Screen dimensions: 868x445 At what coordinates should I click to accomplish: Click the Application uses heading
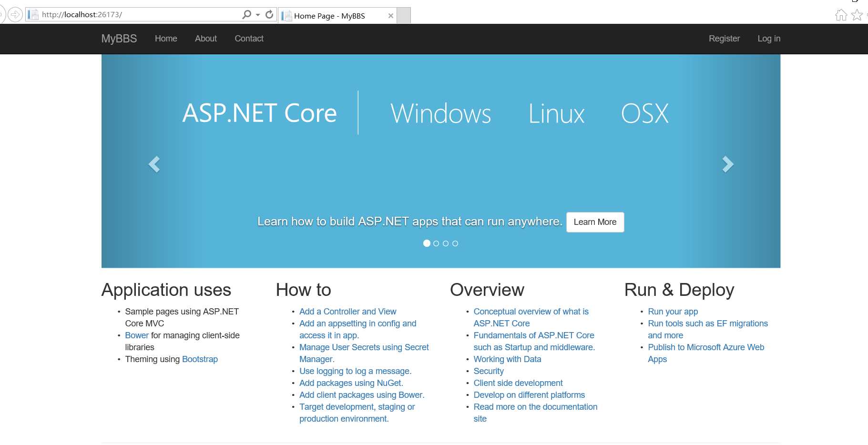(x=166, y=290)
